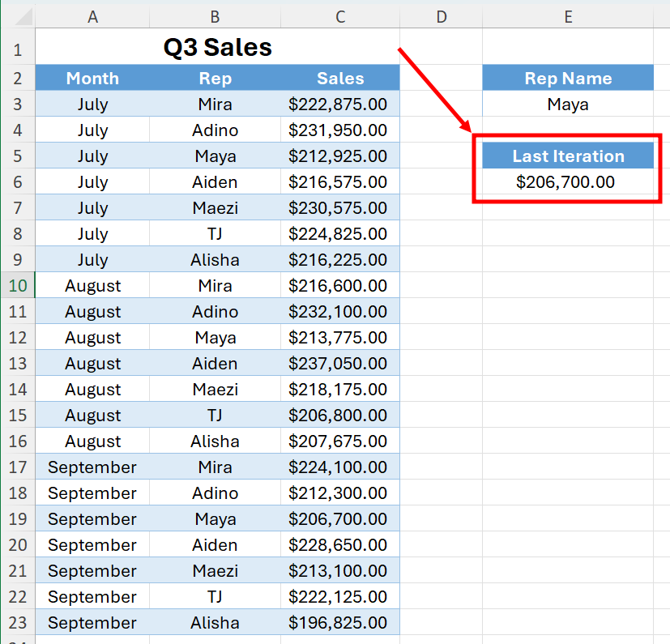Select column E header
The height and width of the screenshot is (644, 670).
coord(568,17)
